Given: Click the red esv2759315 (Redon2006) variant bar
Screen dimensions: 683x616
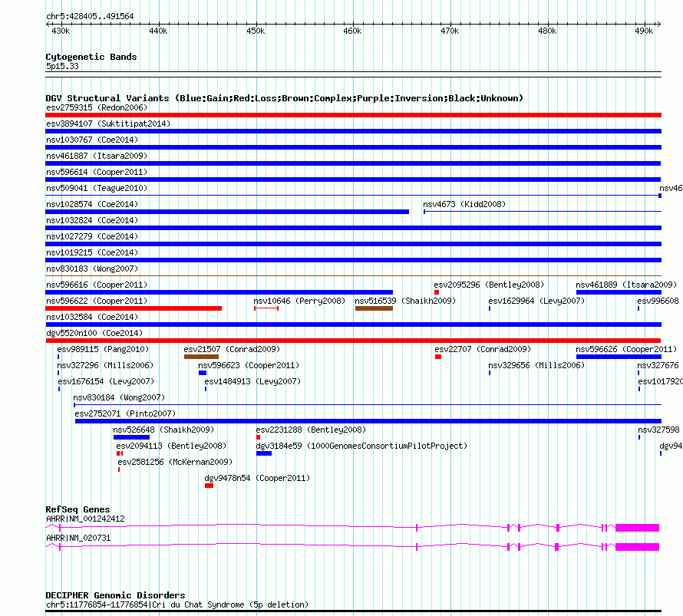Looking at the screenshot, I should tap(353, 115).
